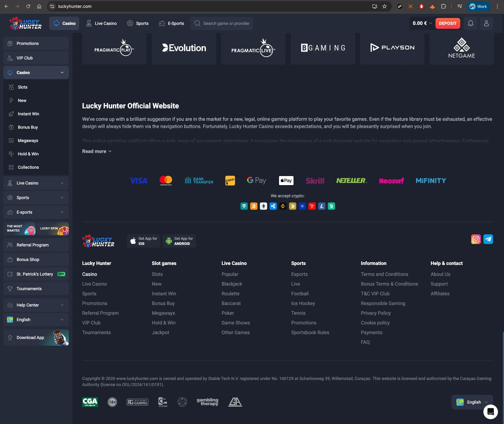Image resolution: width=504 pixels, height=424 pixels.
Task: Open the Instagram page icon
Action: [x=476, y=239]
